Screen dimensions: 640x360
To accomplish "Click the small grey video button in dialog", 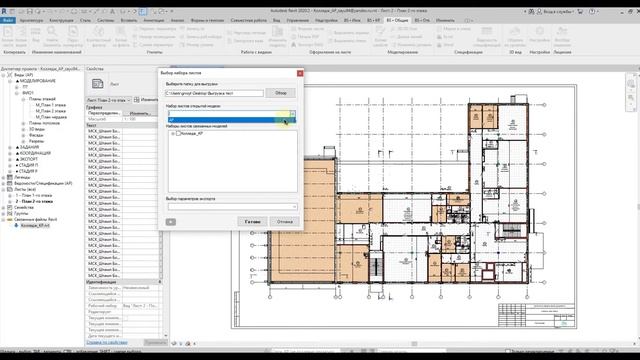I will coord(171,222).
